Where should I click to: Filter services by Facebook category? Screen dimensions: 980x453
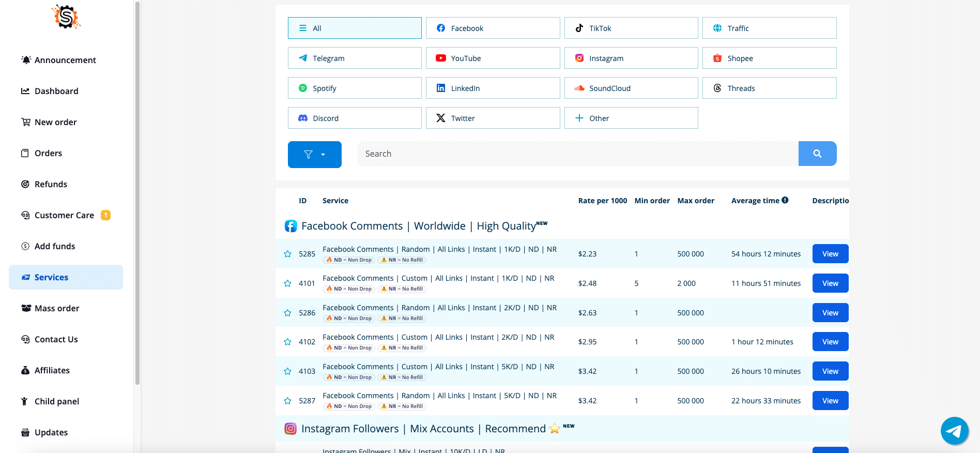(493, 28)
